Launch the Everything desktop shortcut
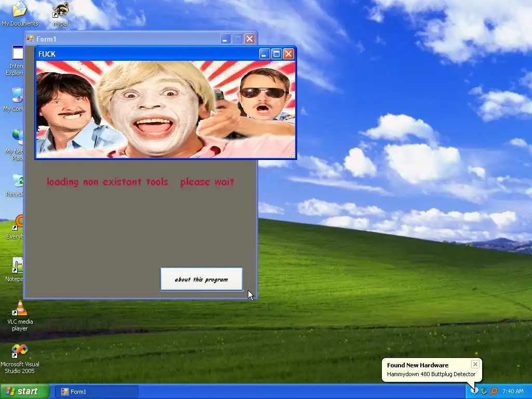The image size is (532, 399). (x=15, y=227)
